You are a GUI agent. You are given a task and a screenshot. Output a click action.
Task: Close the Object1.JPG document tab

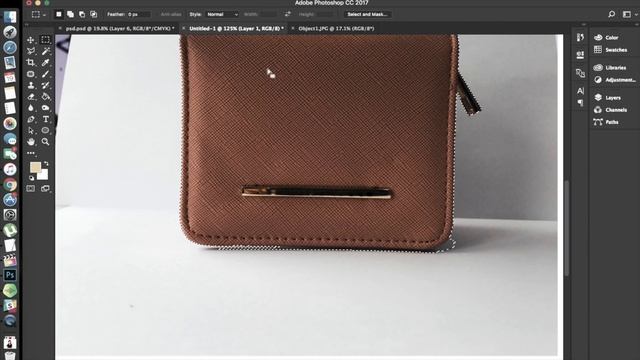pos(293,29)
